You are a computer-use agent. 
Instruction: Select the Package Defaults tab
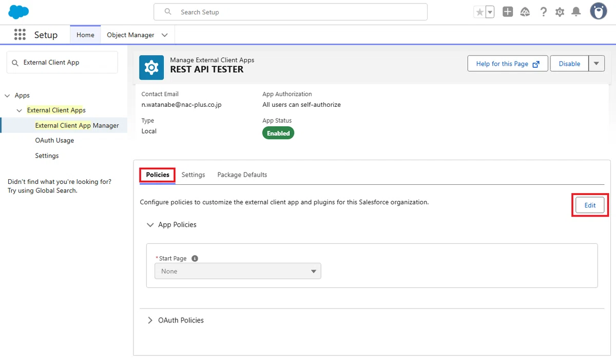pos(242,175)
